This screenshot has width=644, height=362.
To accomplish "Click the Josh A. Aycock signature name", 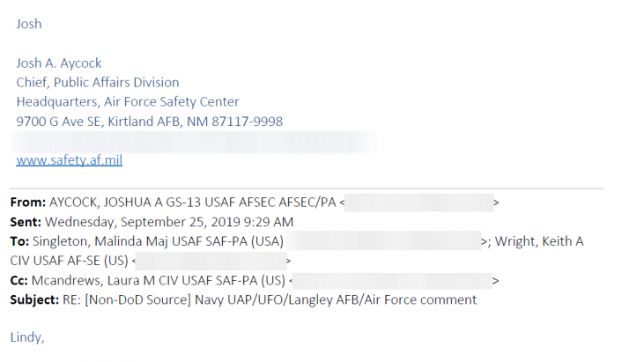I will 59,63.
